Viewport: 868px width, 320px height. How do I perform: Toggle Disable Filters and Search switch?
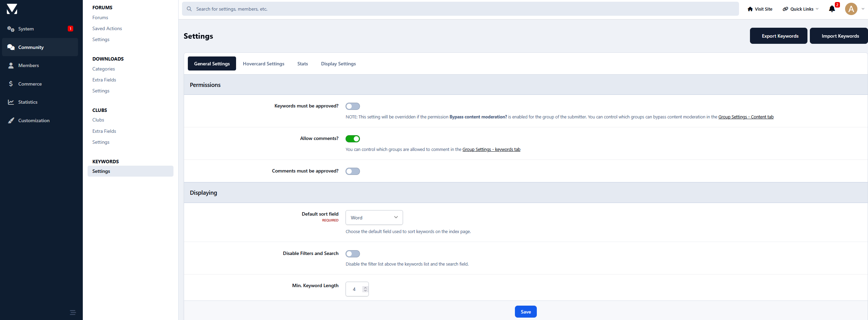[352, 254]
